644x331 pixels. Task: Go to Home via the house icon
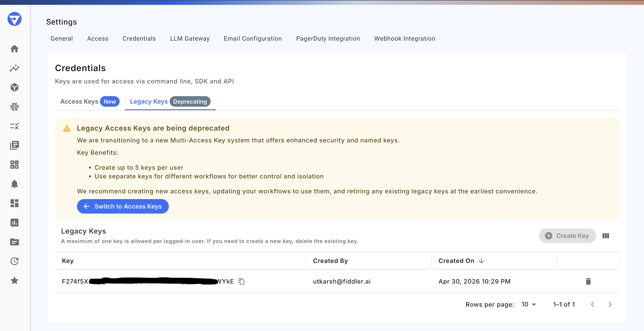pos(14,49)
